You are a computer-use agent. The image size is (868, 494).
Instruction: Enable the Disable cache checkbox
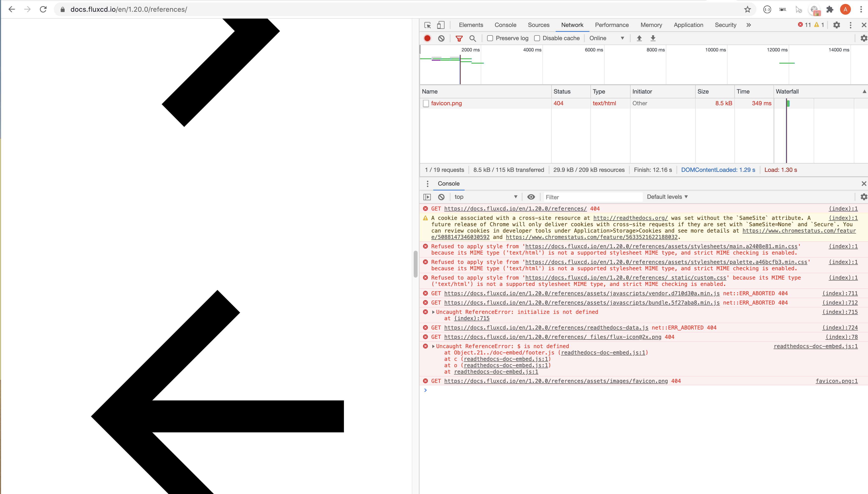pos(537,38)
